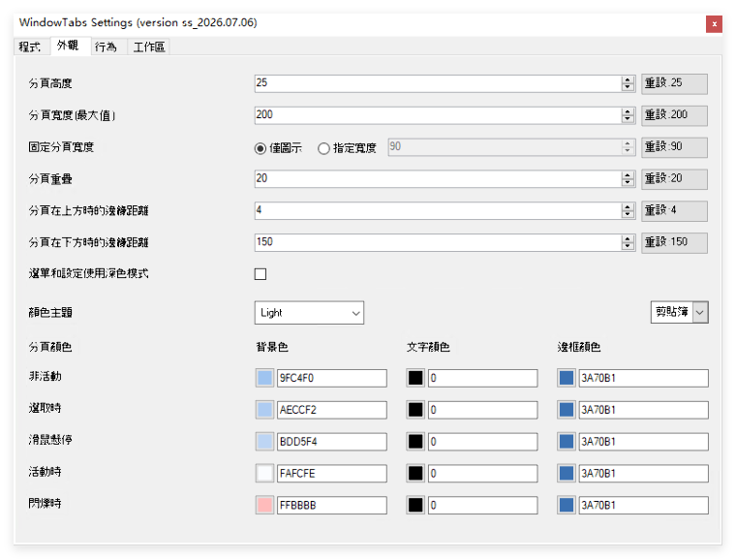Image resolution: width=736 pixels, height=560 pixels.
Task: Reset 分頁高度 with 重設:25 button
Action: (x=675, y=83)
